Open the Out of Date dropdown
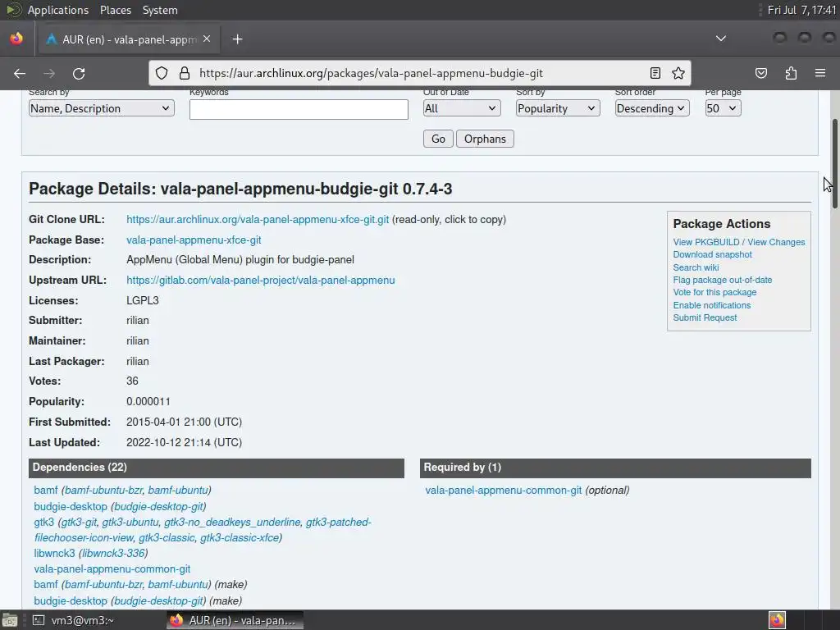Image resolution: width=840 pixels, height=630 pixels. [x=462, y=108]
